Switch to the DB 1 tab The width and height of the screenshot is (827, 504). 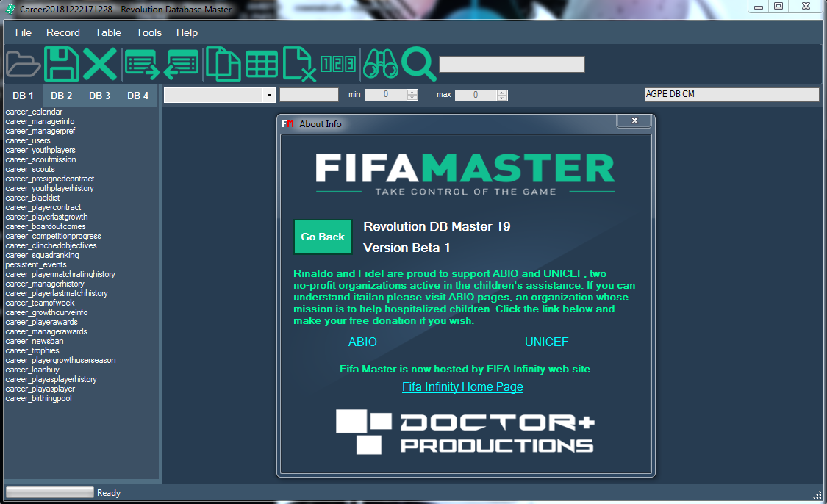tap(24, 96)
